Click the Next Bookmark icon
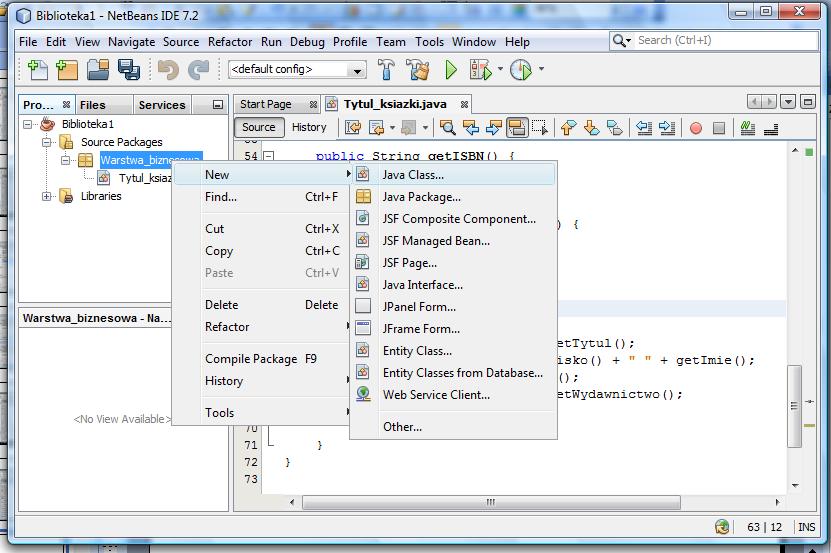 tap(591, 128)
